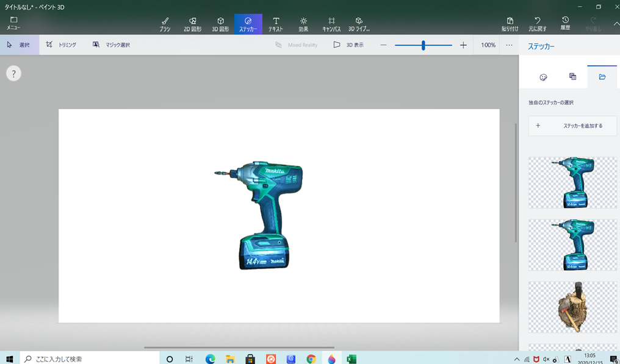Collapse the ribbon with the top-right chevron

[x=616, y=24]
